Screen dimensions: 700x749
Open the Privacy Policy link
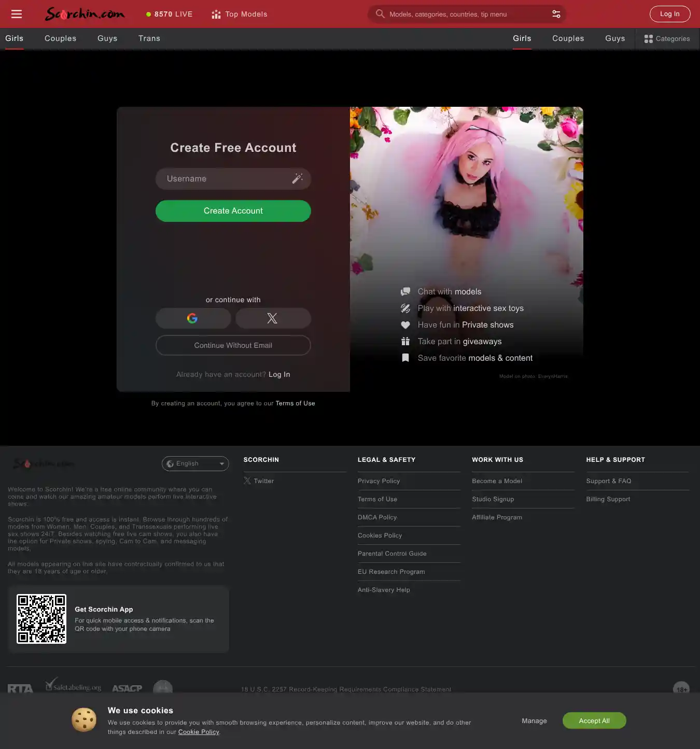click(x=379, y=481)
